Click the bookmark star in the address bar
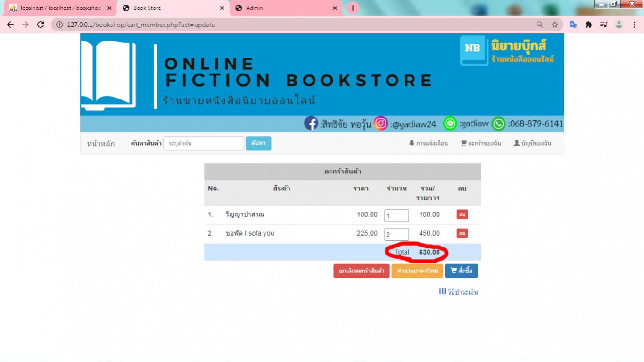644x362 pixels. click(x=555, y=24)
